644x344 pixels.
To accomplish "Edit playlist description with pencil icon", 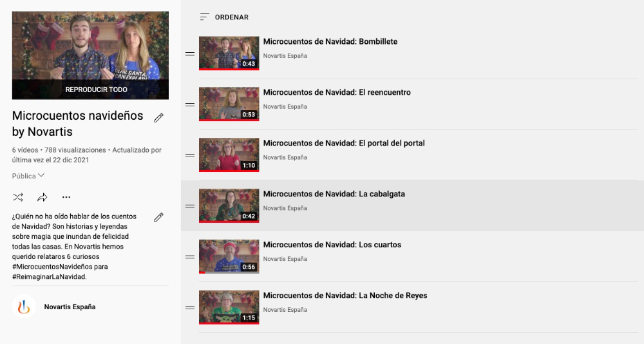I will [x=159, y=217].
